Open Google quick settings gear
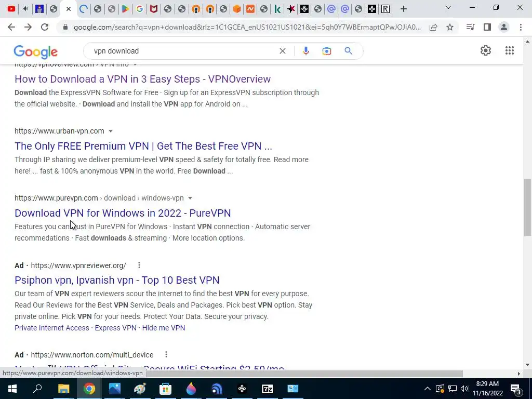Screen dimensions: 532x399 pyautogui.click(x=486, y=50)
